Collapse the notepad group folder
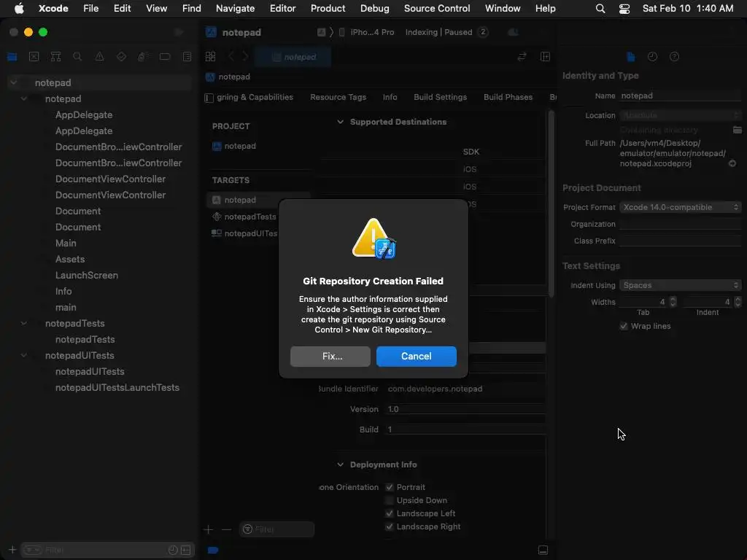The width and height of the screenshot is (747, 560). coord(24,98)
